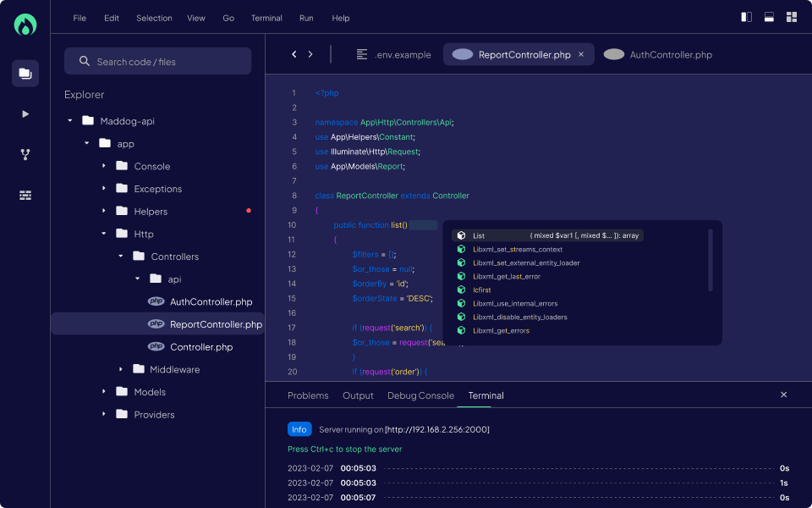The height and width of the screenshot is (508, 812).
Task: Click the grid layout customize icon
Action: click(x=792, y=17)
